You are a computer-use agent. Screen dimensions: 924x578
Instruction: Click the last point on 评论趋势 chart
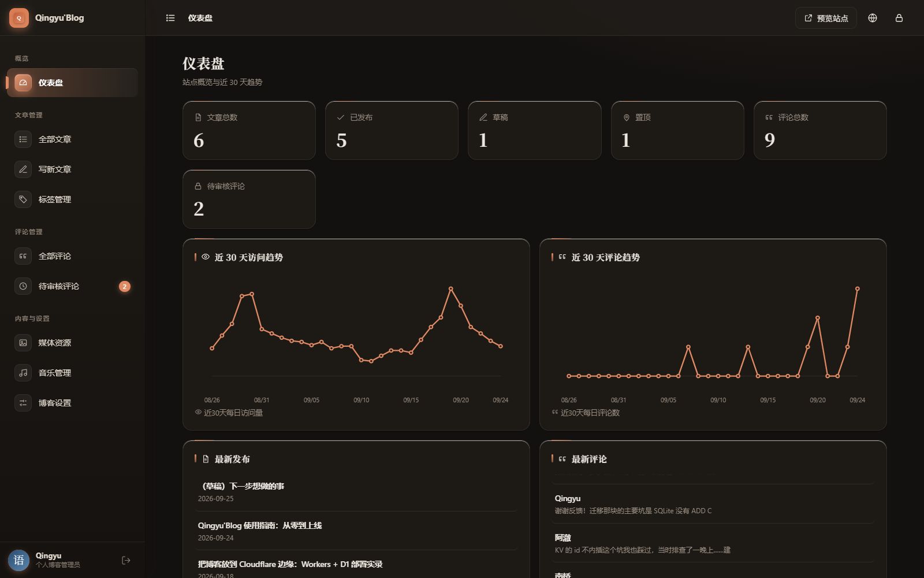tap(858, 288)
